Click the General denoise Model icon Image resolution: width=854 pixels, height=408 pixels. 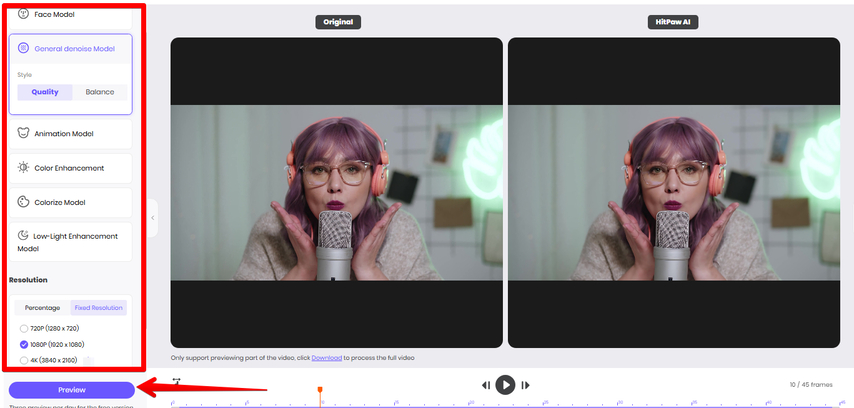(x=23, y=48)
